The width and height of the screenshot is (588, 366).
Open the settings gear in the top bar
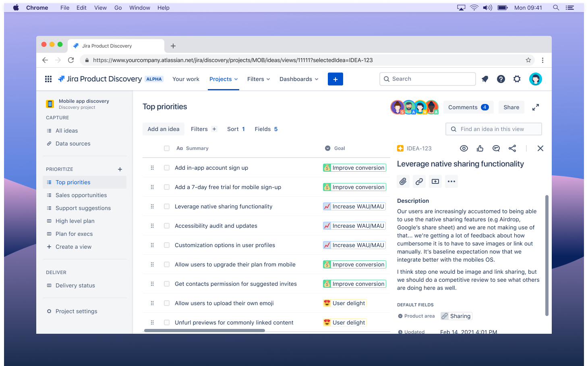pyautogui.click(x=517, y=79)
